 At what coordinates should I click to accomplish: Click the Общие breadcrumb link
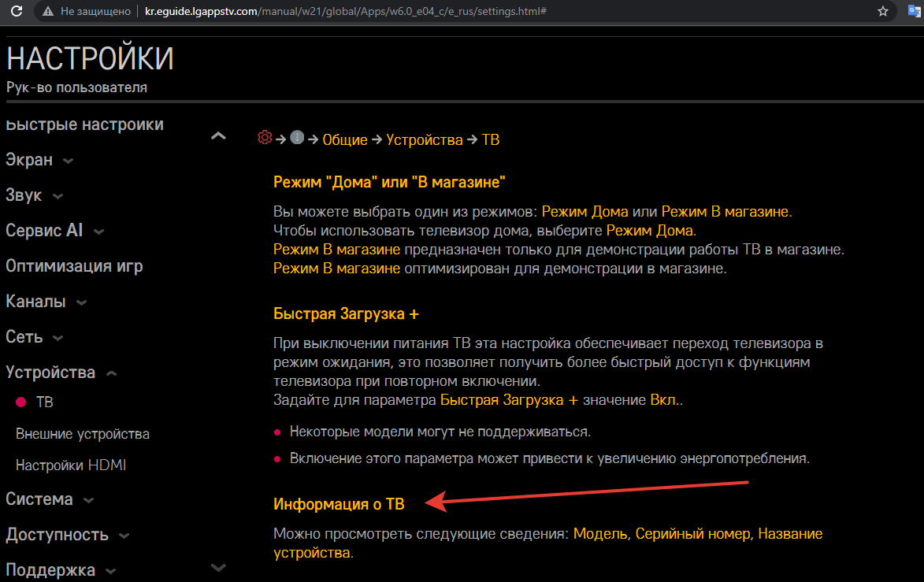point(345,140)
